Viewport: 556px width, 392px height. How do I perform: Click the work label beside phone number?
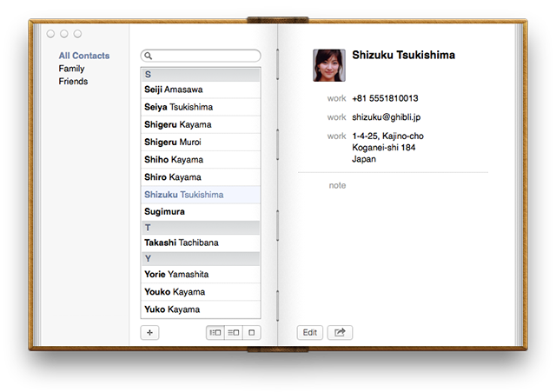click(336, 98)
